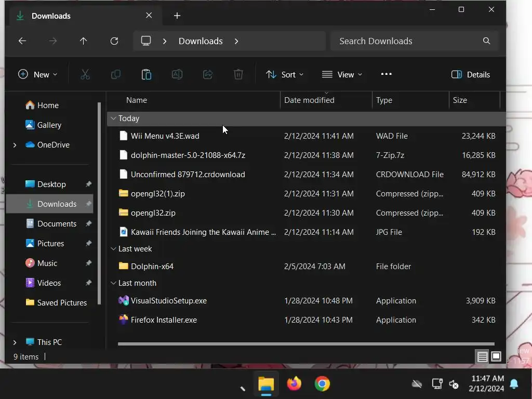The image size is (532, 399).
Task: Open Gallery in the navigation pane
Action: 44,125
